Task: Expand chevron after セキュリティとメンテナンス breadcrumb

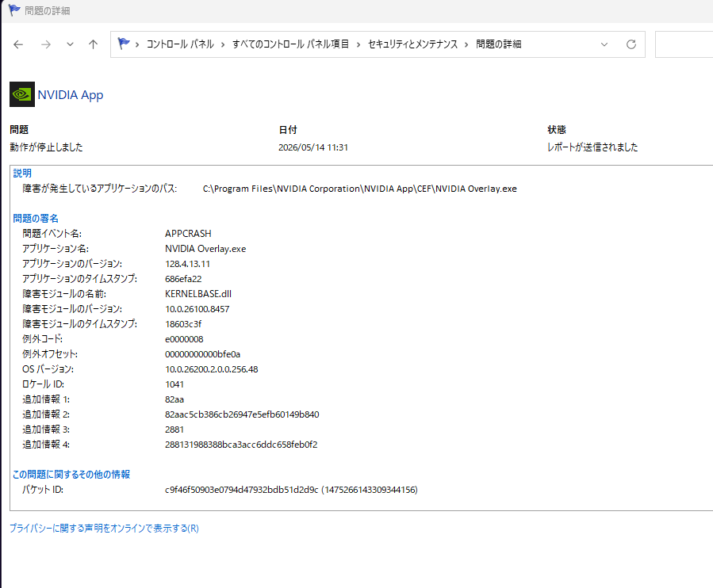Action: point(466,44)
